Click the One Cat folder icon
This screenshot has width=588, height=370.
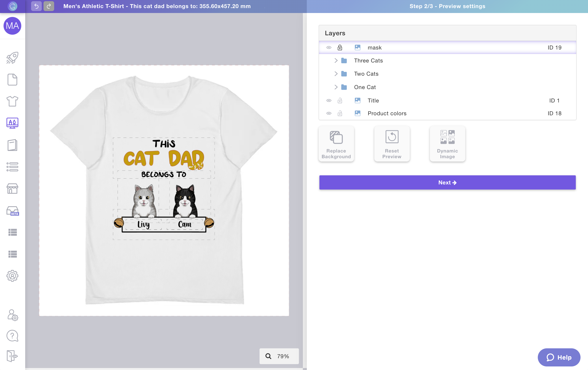coord(344,87)
